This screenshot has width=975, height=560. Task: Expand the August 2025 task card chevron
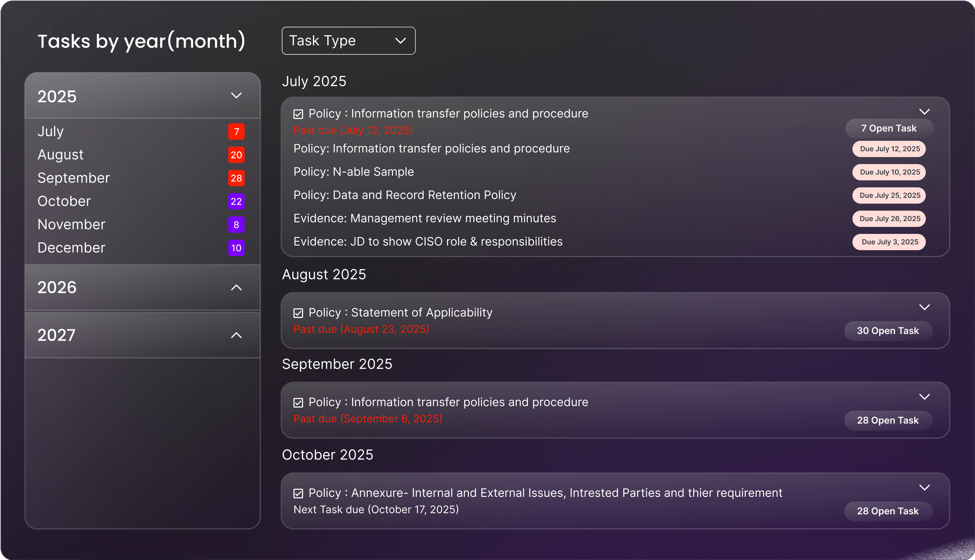[924, 307]
